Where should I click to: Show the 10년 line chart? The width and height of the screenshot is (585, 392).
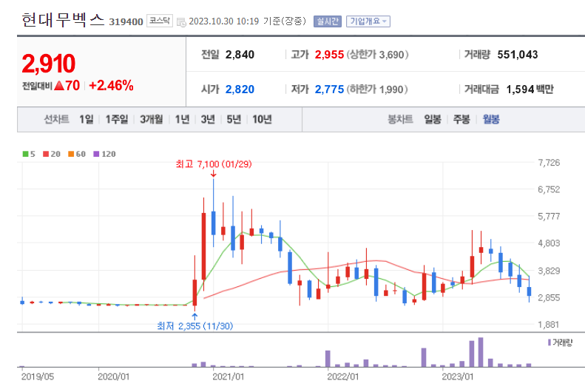pyautogui.click(x=262, y=119)
